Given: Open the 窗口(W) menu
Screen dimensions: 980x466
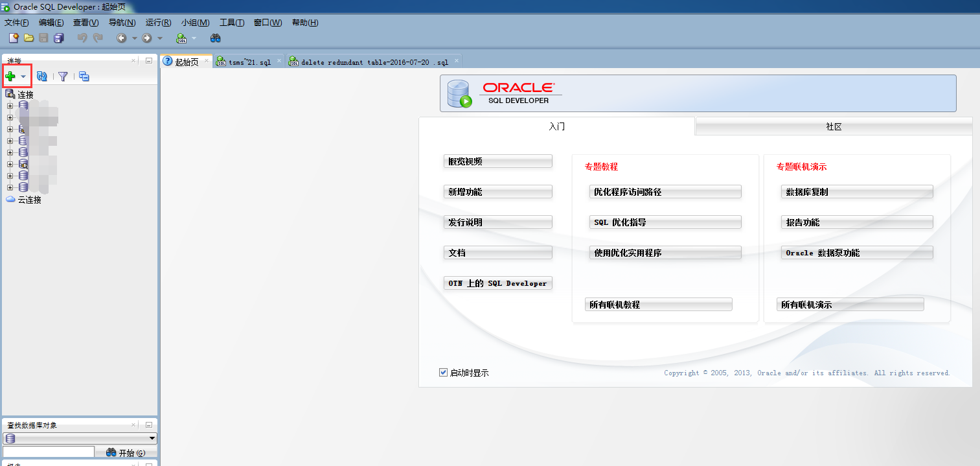Looking at the screenshot, I should click(268, 23).
